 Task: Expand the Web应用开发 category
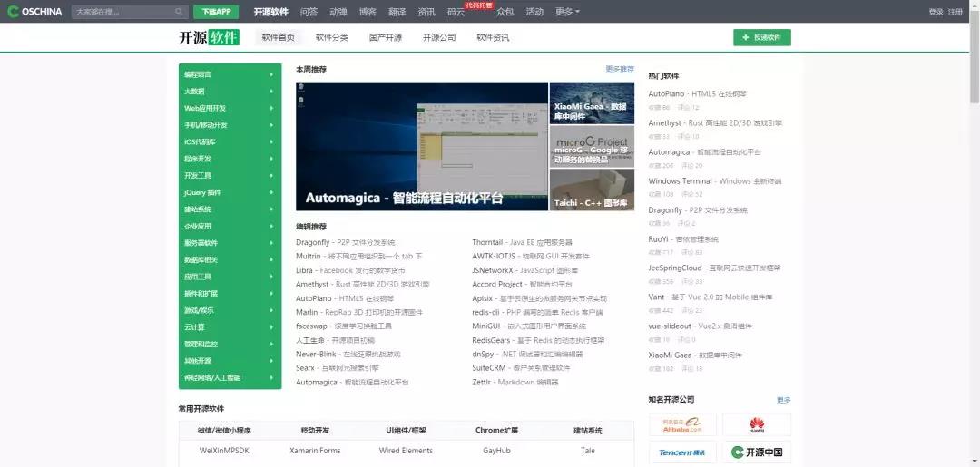pyautogui.click(x=230, y=108)
